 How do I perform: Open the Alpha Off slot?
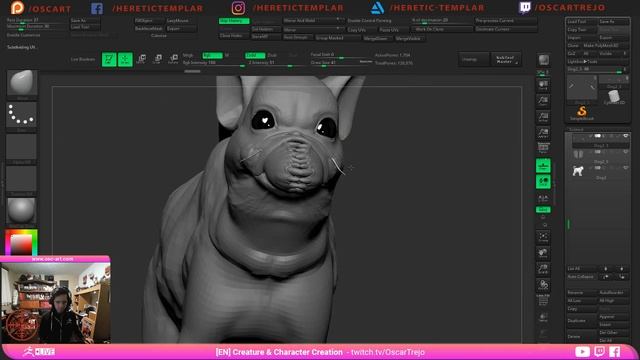(x=22, y=148)
